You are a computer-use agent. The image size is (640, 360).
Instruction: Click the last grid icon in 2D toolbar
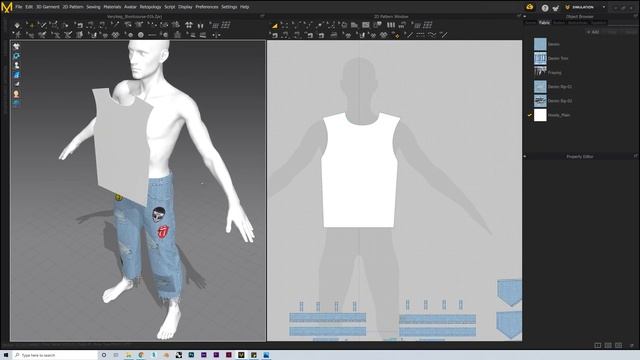pos(427,25)
